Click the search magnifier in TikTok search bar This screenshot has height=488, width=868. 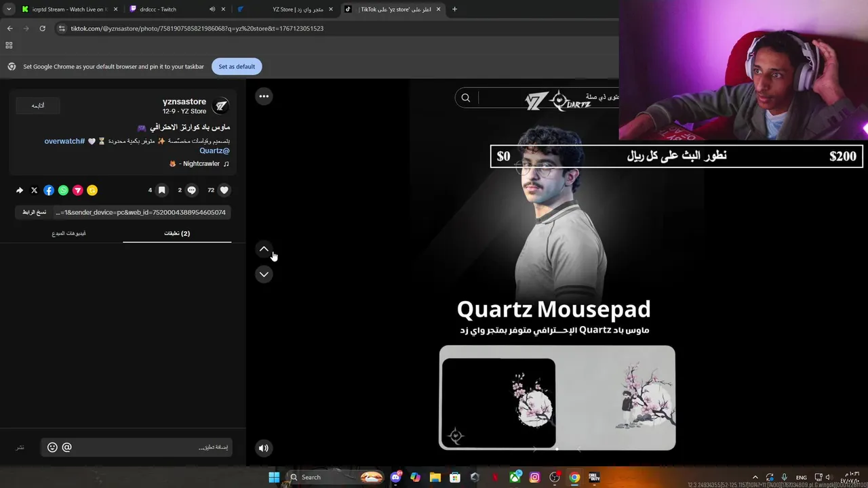click(x=466, y=98)
